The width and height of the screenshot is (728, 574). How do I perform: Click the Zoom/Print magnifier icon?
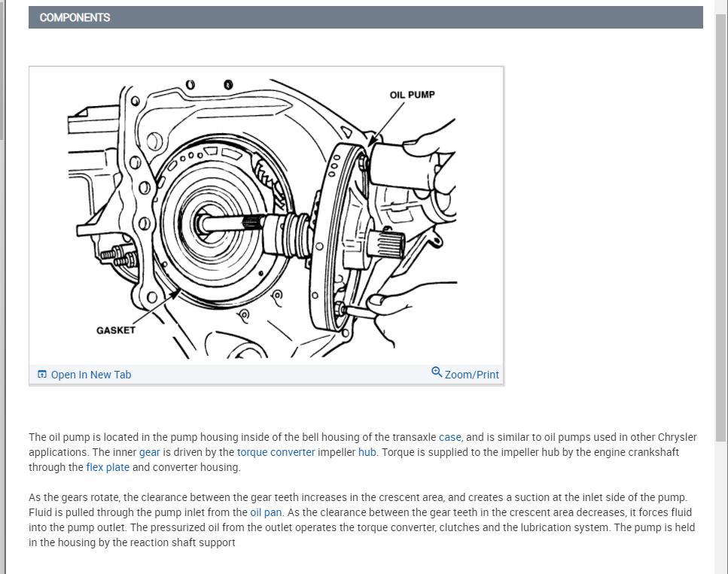[437, 373]
